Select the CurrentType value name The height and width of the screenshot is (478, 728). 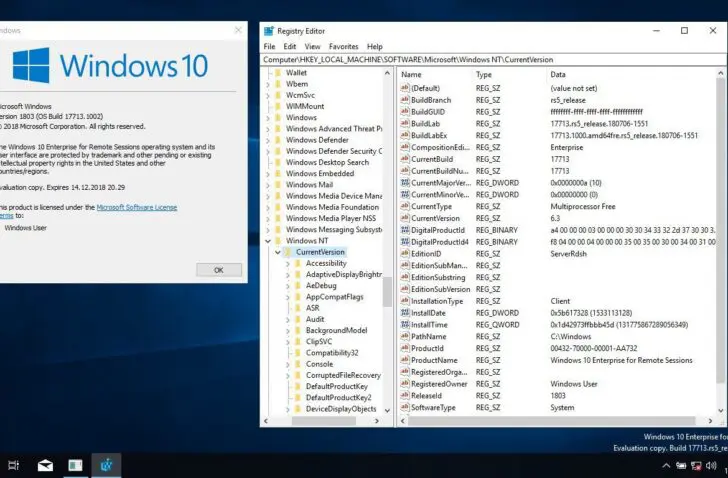[x=431, y=207]
